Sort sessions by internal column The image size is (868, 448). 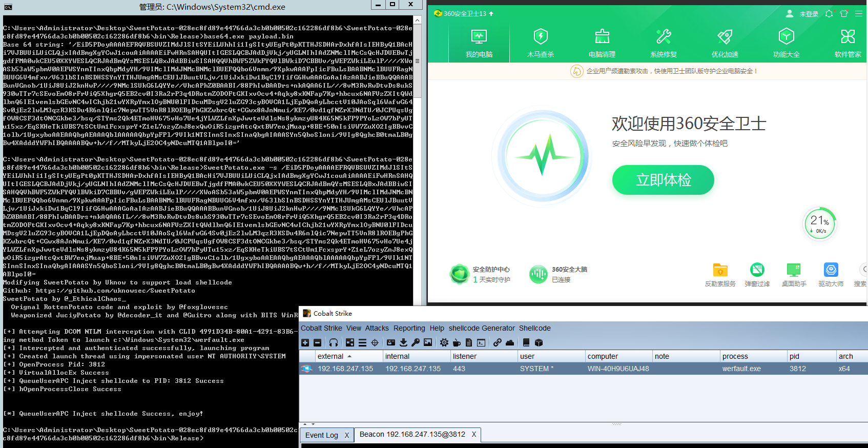pos(417,356)
